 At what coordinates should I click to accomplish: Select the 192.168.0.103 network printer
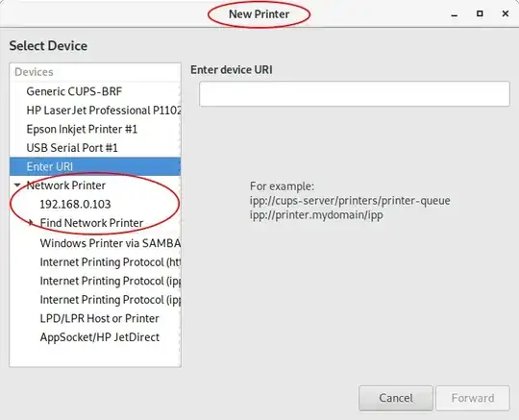[95, 204]
